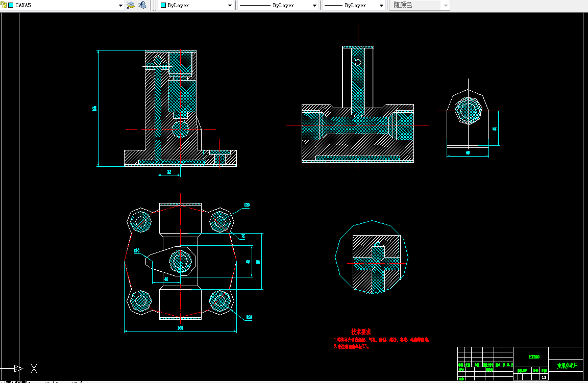Select the R10 radius label

coord(136,251)
